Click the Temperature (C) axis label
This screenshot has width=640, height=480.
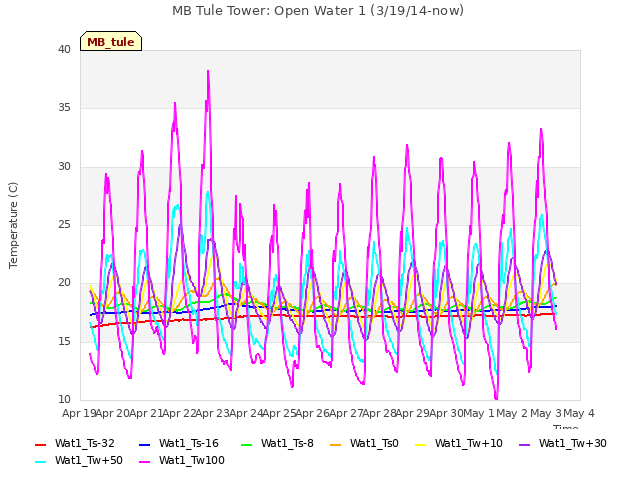[x=13, y=225]
